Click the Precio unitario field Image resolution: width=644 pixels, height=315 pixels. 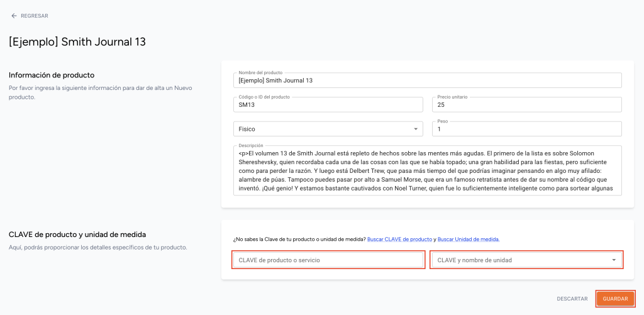(526, 105)
